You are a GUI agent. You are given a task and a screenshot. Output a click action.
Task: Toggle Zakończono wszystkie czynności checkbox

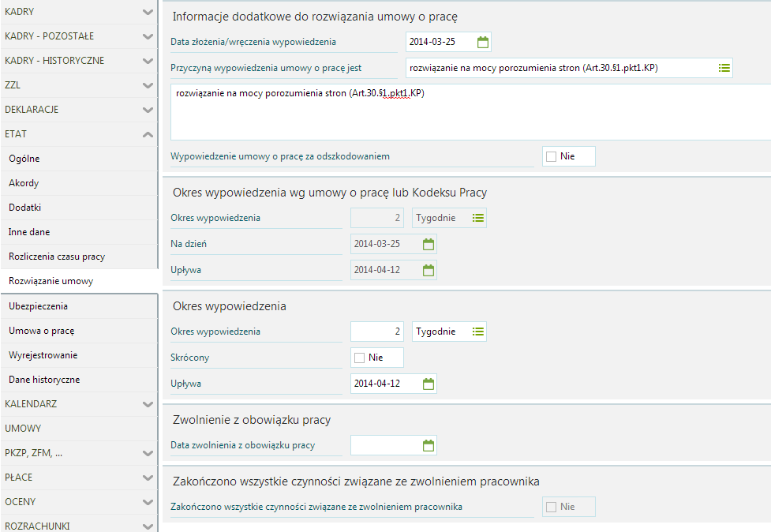(x=551, y=507)
